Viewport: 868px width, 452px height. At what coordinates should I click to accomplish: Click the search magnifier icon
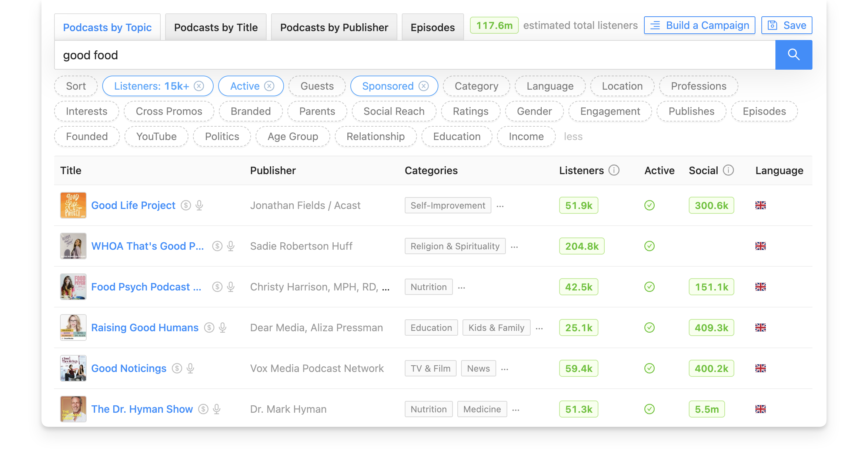point(793,54)
